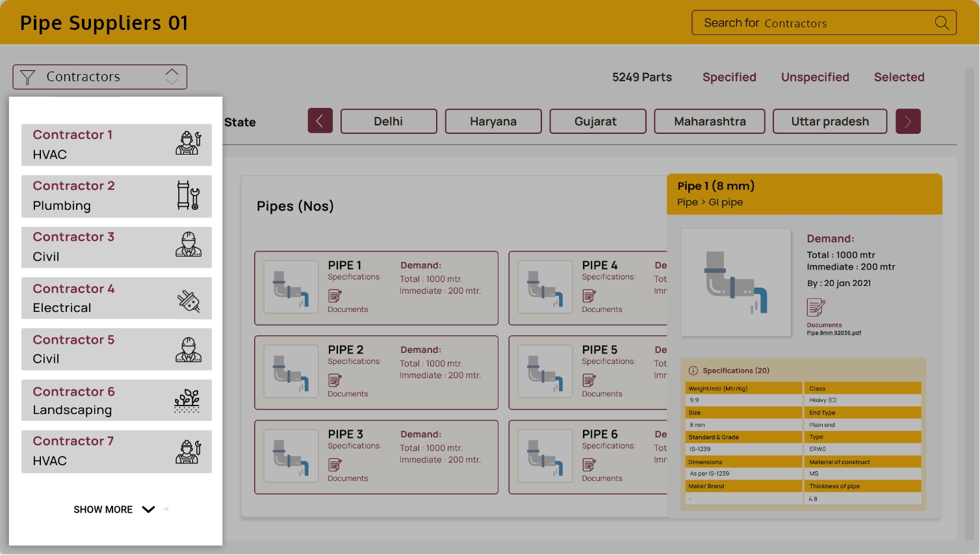The image size is (980, 555).
Task: Click Contractor 1 HVAC worker icon
Action: [x=188, y=143]
